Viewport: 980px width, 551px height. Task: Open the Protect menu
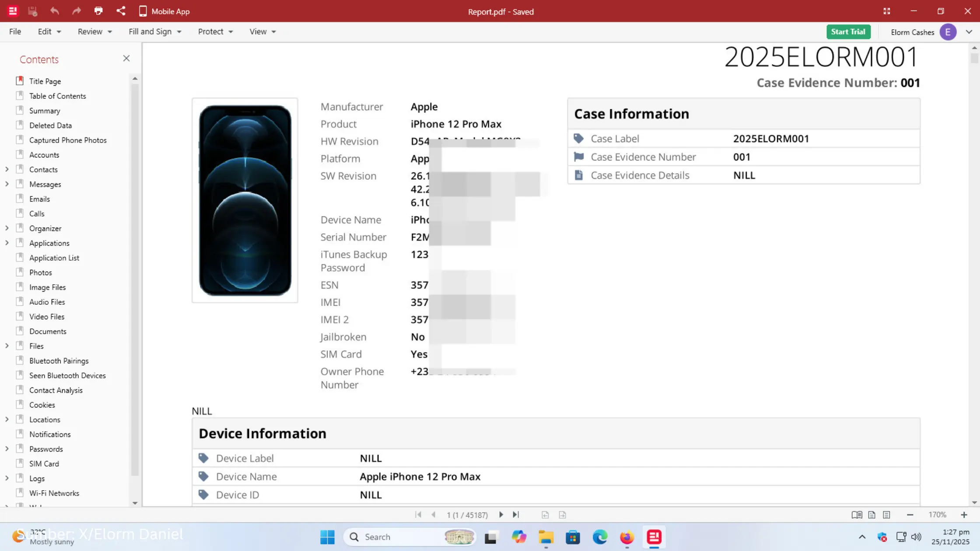[215, 31]
